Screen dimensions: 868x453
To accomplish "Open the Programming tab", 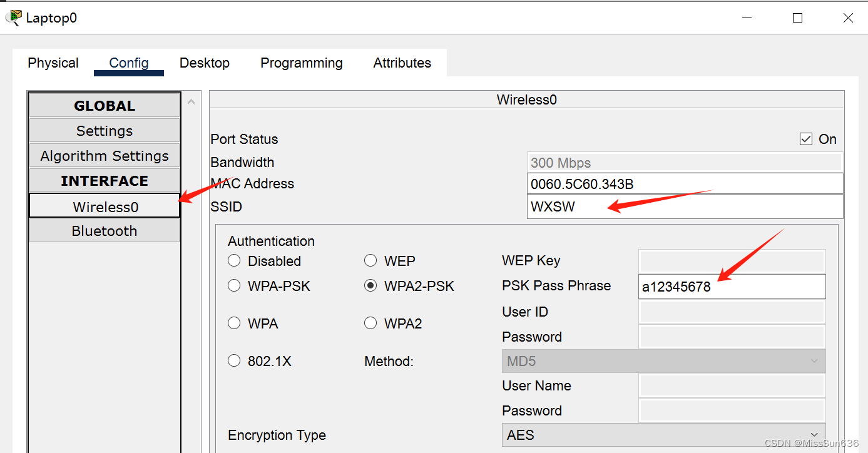I will [302, 63].
